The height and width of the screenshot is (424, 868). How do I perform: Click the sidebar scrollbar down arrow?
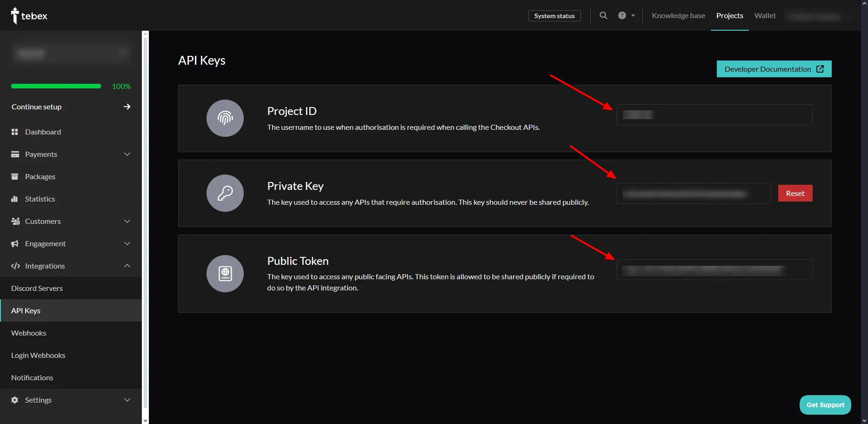pos(145,420)
